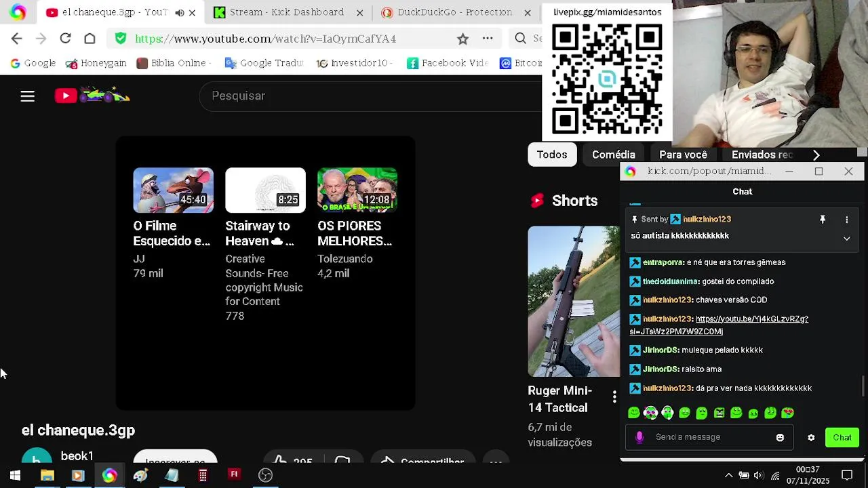Switch to the DuckDuckGo browser tab

[454, 12]
